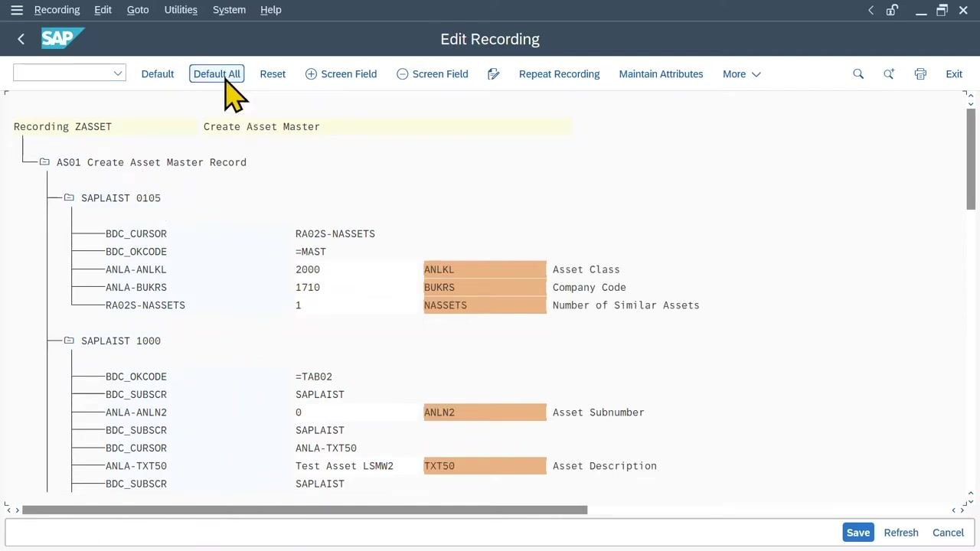
Task: Open the command field dropdown
Action: [118, 73]
